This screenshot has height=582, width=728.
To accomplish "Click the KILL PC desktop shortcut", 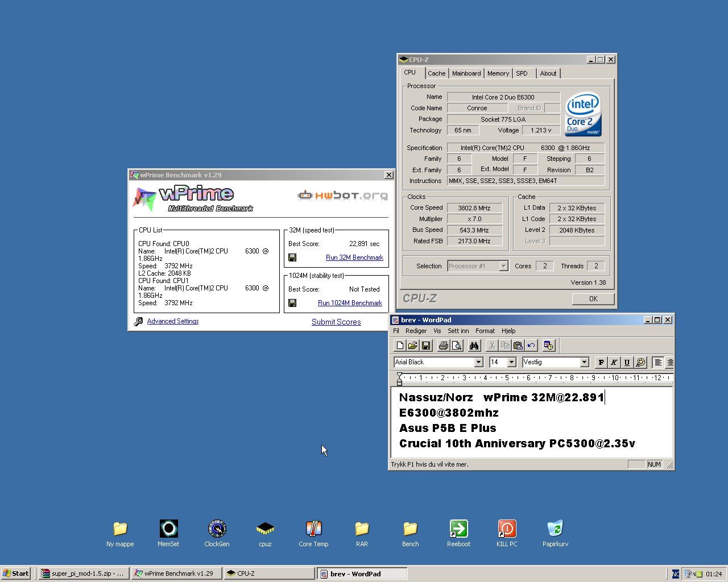I will 507,534.
